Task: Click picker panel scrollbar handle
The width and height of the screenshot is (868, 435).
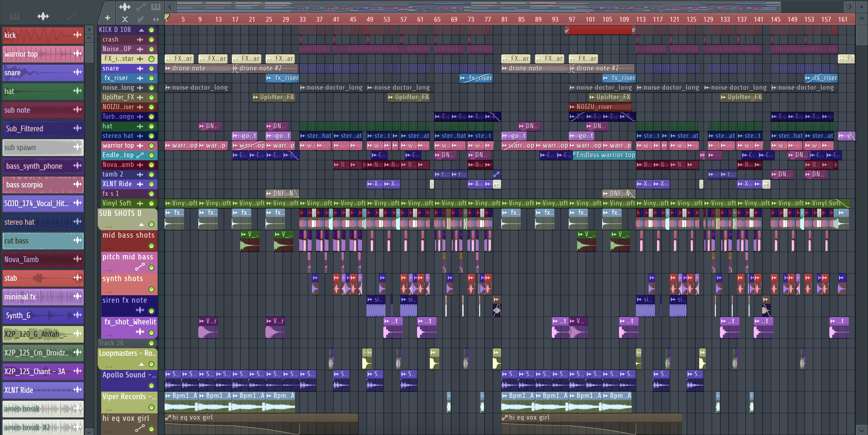Action: (x=89, y=52)
